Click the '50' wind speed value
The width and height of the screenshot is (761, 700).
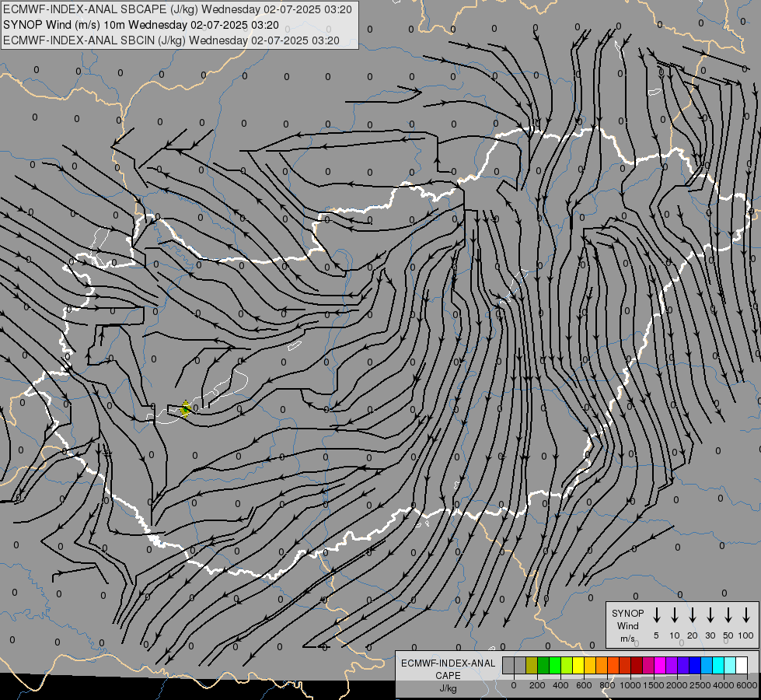(728, 635)
